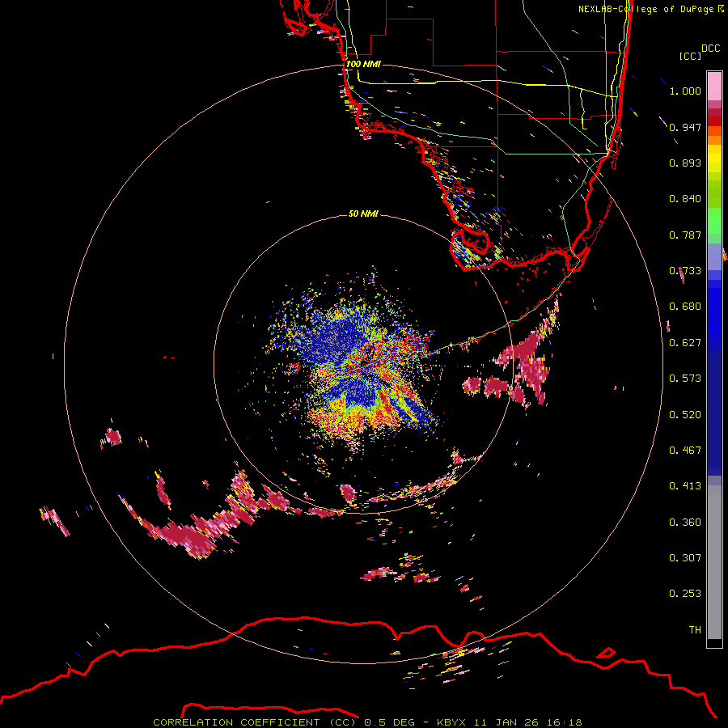Click the pink top segment of color bar

coord(714,86)
